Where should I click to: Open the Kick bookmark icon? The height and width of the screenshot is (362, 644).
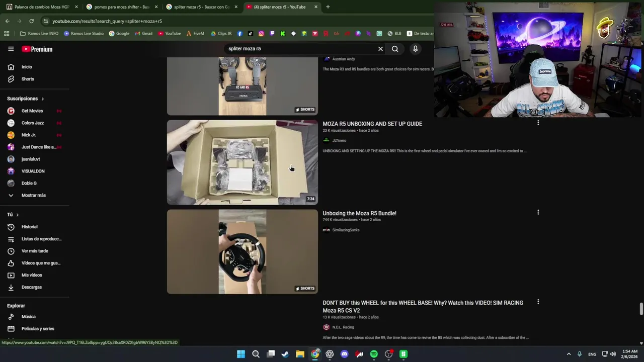pos(283,34)
